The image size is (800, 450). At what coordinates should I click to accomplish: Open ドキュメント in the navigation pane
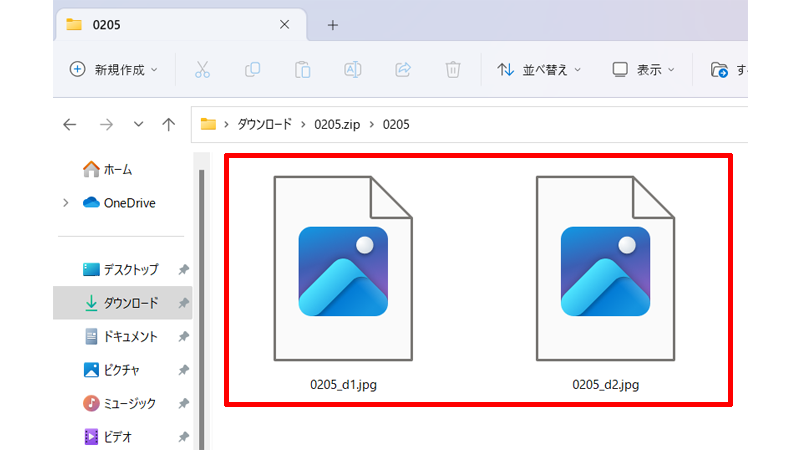121,337
